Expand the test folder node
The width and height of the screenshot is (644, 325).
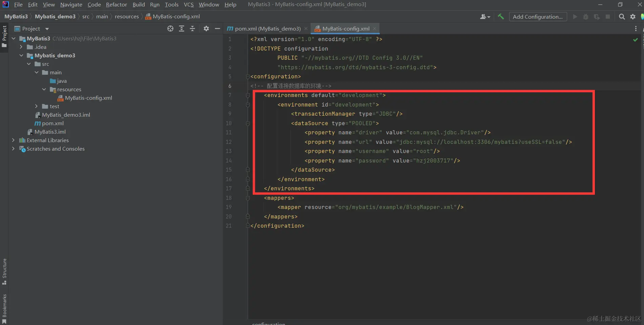[x=37, y=106]
